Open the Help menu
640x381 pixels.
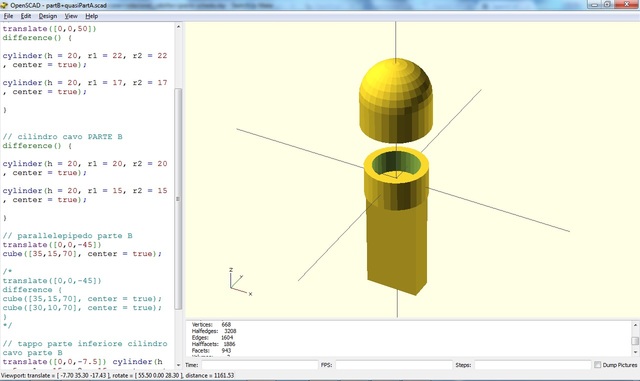click(91, 16)
